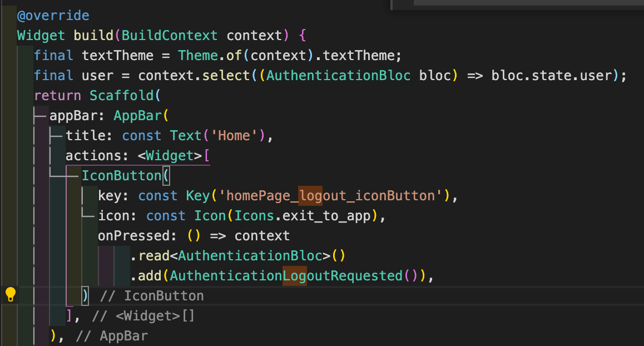
Task: Click the Scaffold widget name
Action: coord(122,95)
